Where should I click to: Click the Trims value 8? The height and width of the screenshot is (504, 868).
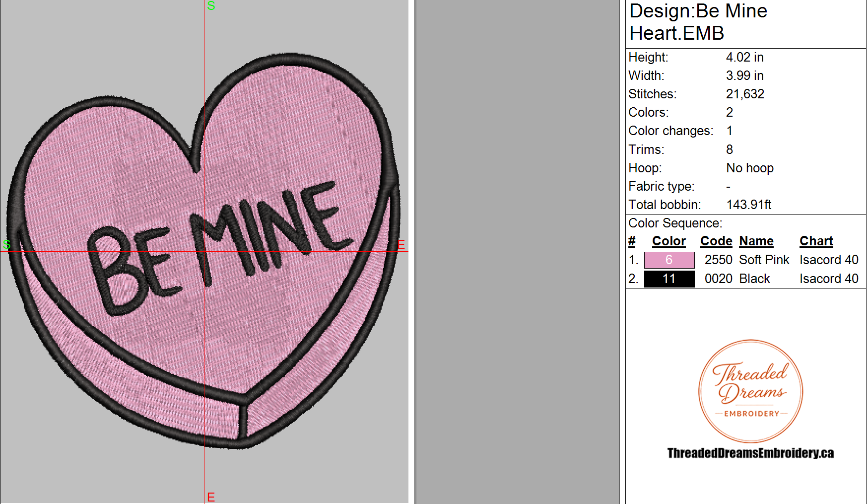(x=730, y=149)
